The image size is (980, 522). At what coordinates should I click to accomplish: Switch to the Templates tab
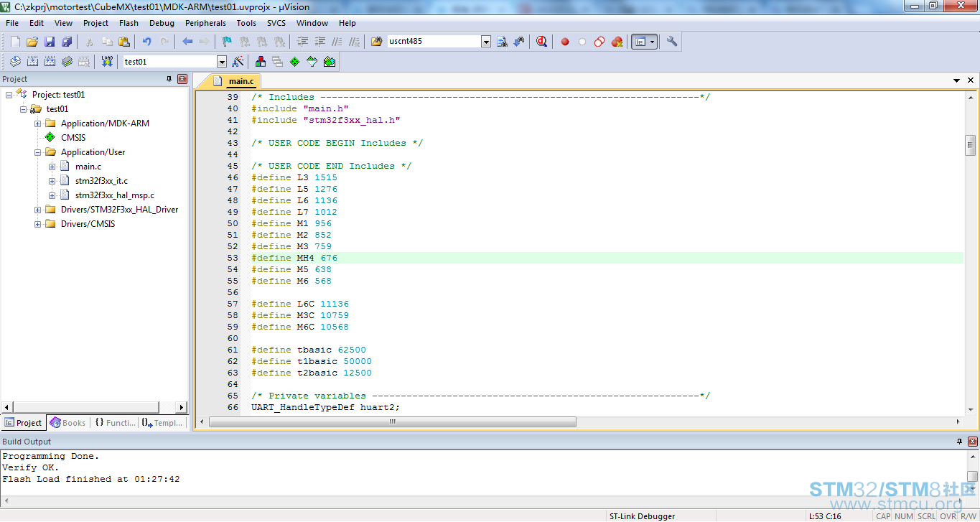(162, 423)
